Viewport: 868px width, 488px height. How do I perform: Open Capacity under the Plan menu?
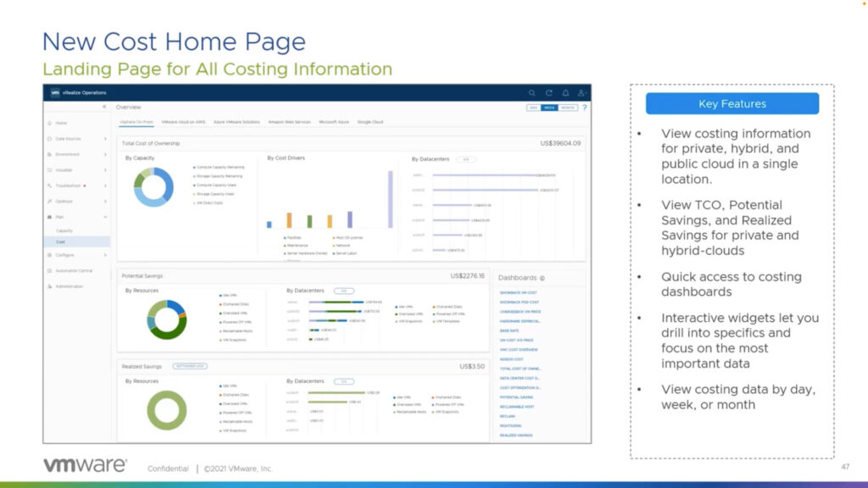pos(64,230)
